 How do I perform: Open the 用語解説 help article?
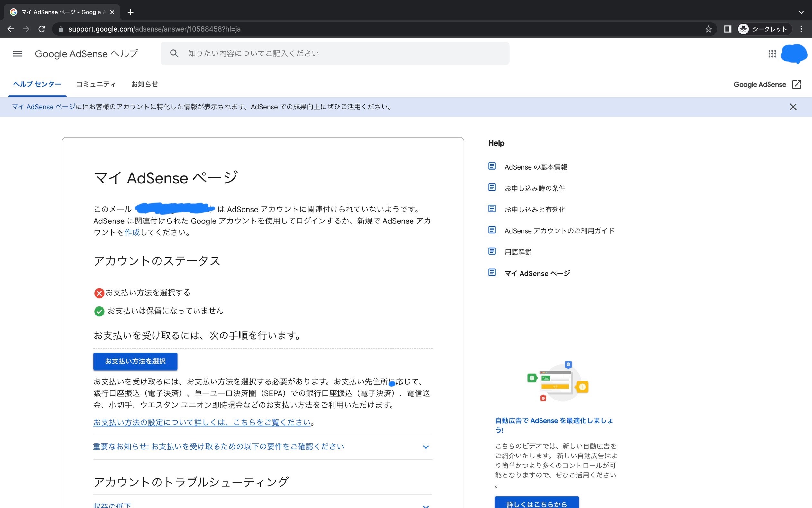pyautogui.click(x=518, y=252)
